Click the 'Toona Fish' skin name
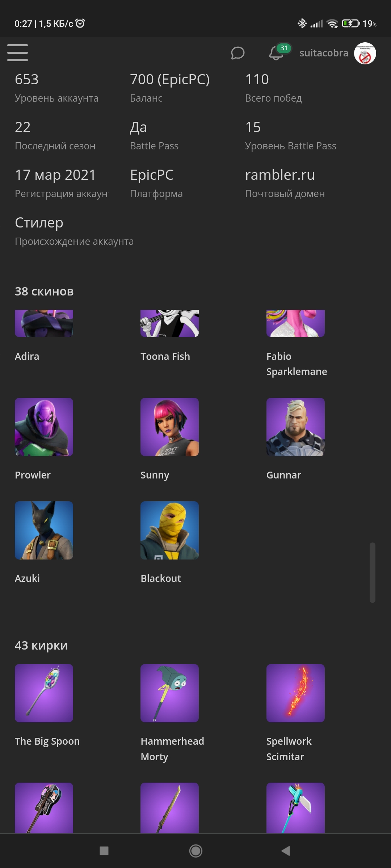391x868 pixels. coord(165,357)
